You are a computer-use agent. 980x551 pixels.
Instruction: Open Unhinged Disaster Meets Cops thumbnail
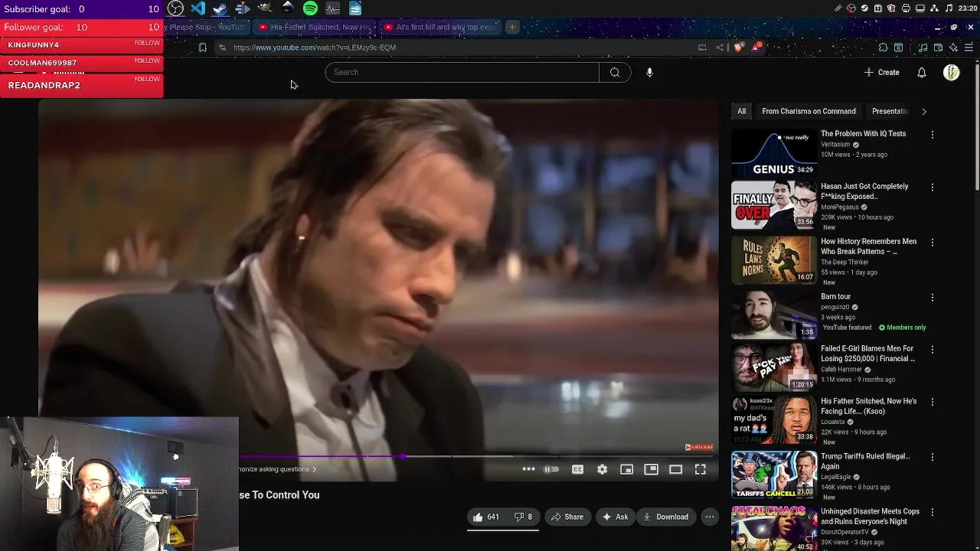(773, 529)
